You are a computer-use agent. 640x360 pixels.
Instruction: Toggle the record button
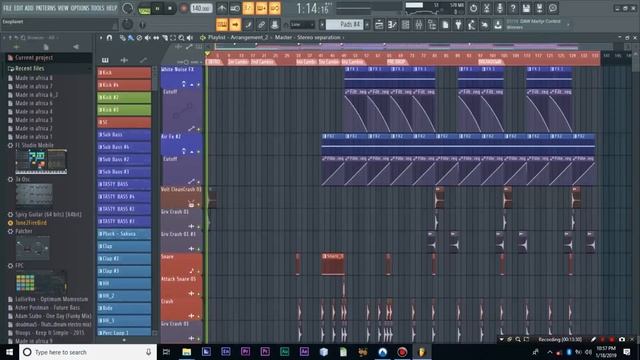point(183,9)
